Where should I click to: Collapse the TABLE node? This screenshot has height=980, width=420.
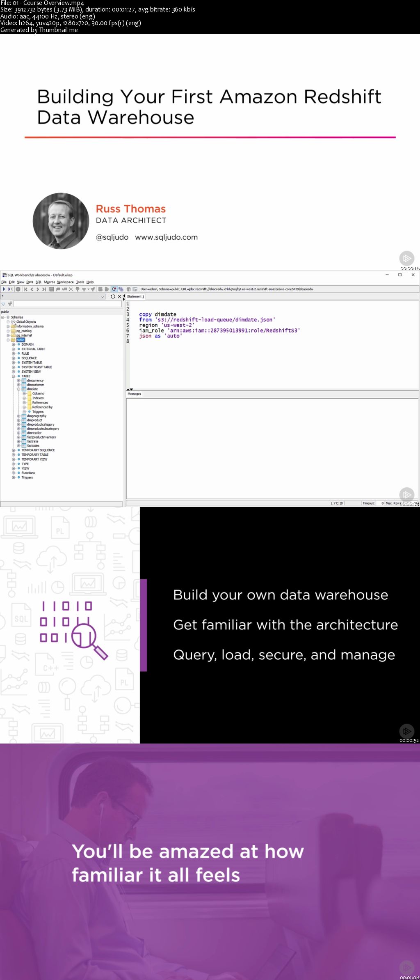pos(14,376)
